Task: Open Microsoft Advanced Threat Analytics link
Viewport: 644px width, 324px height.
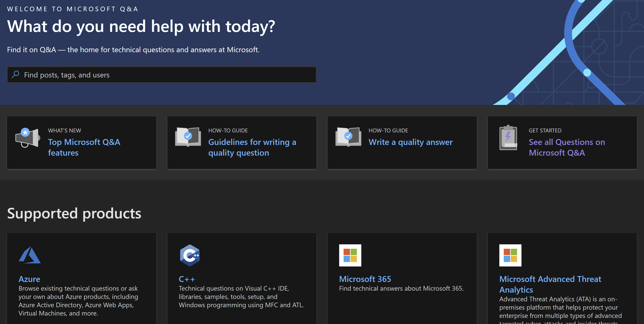Action: click(x=550, y=284)
